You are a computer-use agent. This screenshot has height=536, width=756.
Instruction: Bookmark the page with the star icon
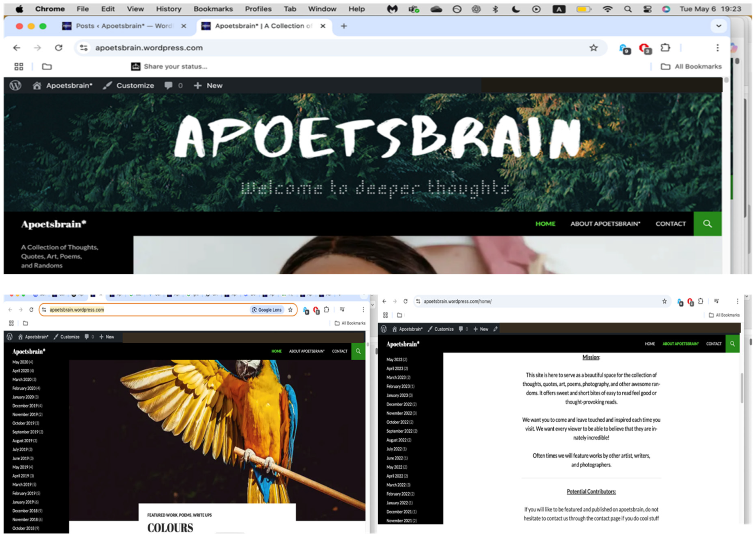pyautogui.click(x=594, y=47)
